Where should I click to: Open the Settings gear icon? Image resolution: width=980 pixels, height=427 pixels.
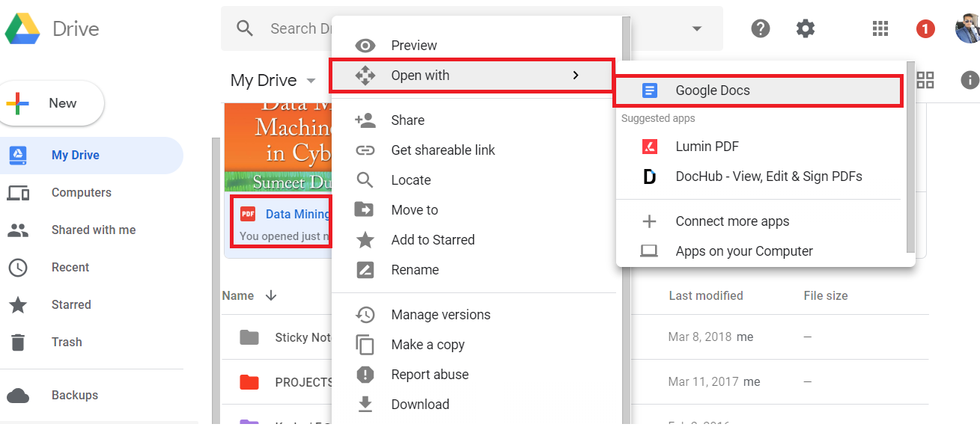click(806, 28)
